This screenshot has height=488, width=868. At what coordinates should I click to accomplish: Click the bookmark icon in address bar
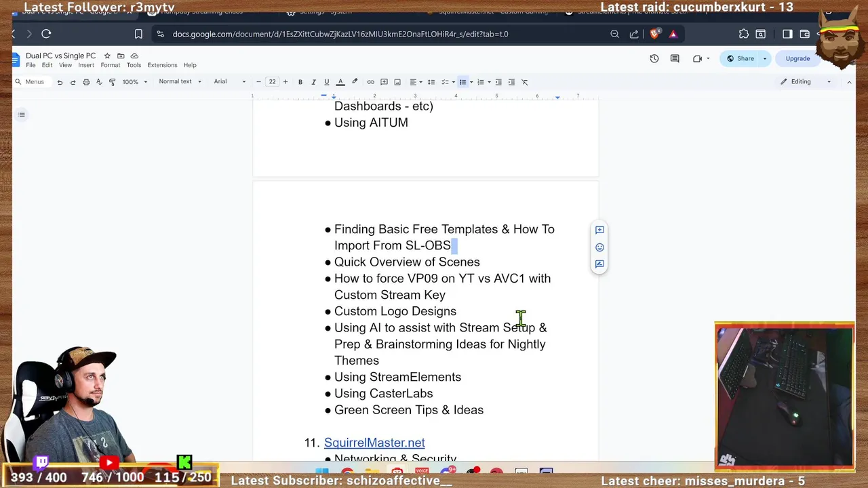138,34
